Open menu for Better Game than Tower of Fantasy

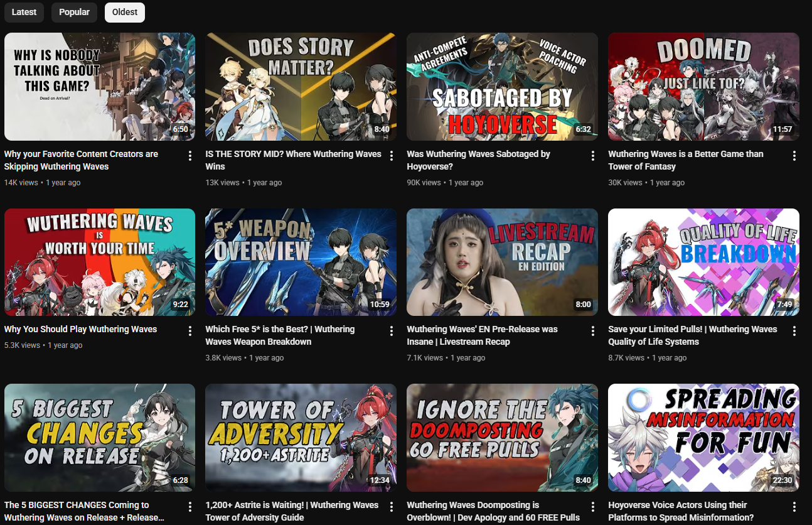point(794,156)
